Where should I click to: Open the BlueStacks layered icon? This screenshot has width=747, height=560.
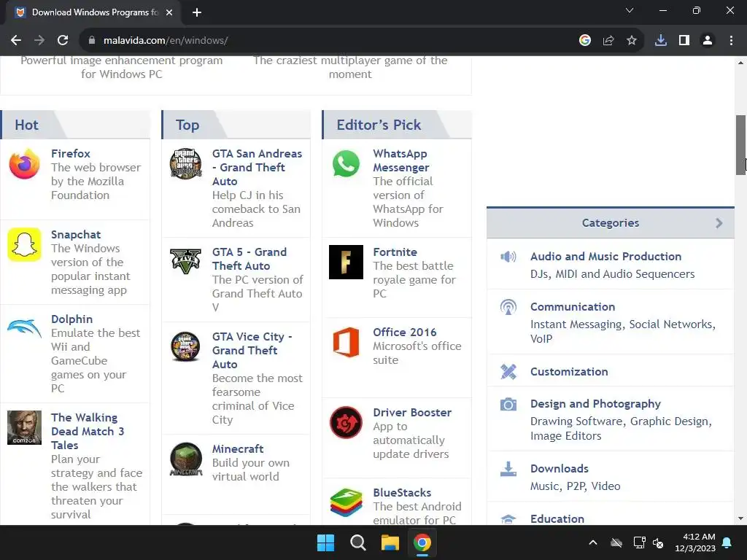click(347, 502)
